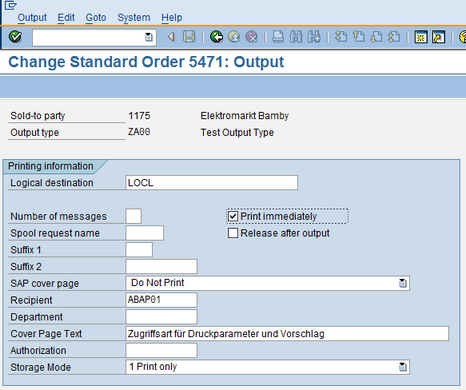Click the Recipient field containing ABAP01
This screenshot has width=466, height=390.
(161, 300)
